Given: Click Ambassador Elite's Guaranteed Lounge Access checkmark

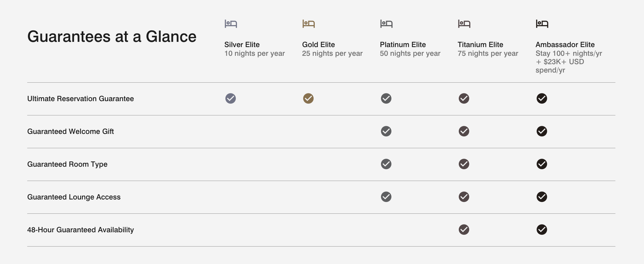Looking at the screenshot, I should 542,197.
